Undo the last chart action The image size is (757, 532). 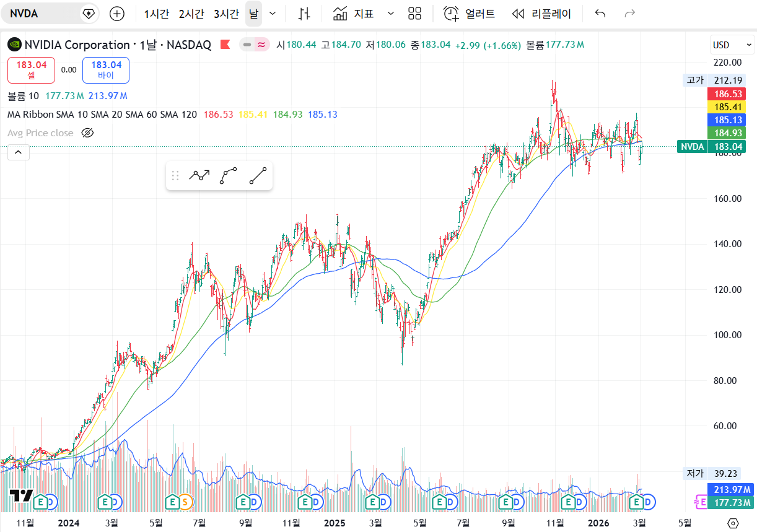coord(600,14)
